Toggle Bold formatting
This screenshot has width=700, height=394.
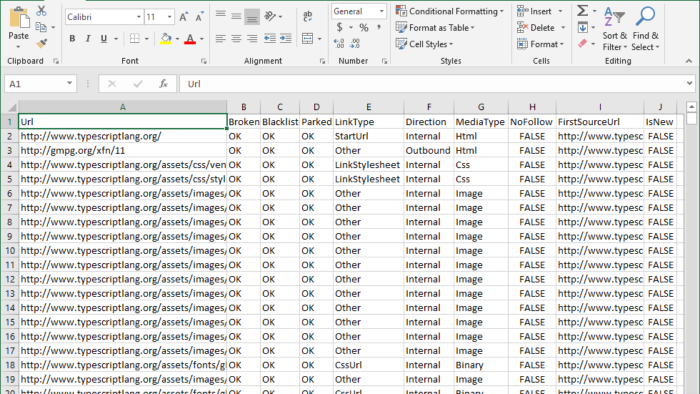pyautogui.click(x=72, y=39)
